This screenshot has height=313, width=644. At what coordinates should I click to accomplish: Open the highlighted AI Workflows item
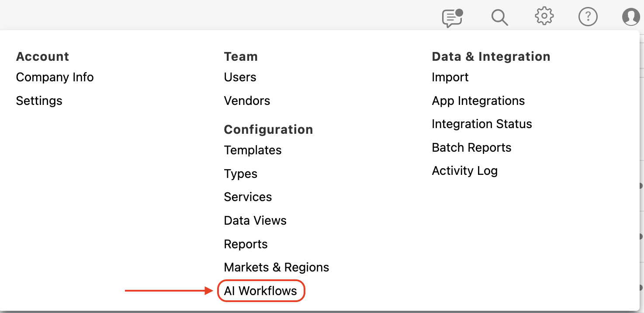pos(260,291)
